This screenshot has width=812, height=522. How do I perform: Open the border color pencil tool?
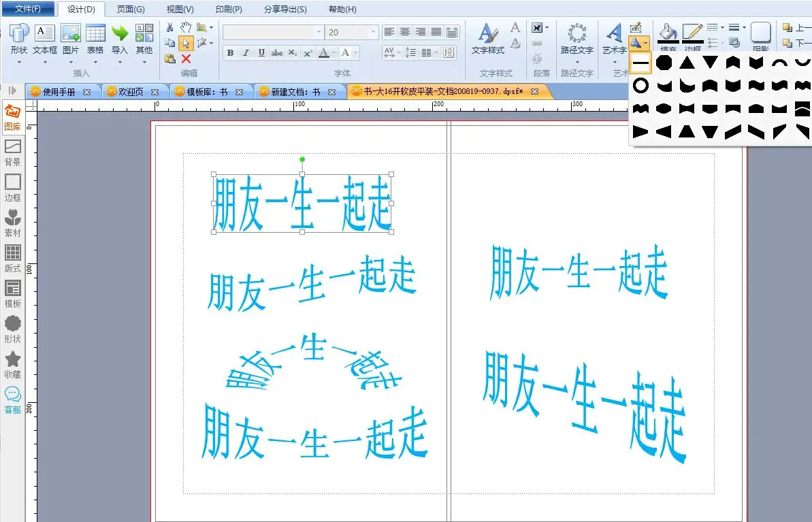(692, 34)
